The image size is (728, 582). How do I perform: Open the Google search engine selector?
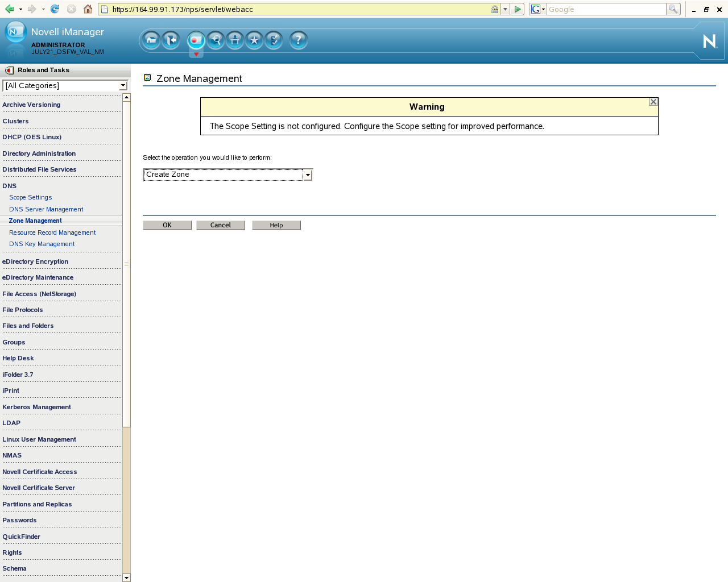coord(538,9)
